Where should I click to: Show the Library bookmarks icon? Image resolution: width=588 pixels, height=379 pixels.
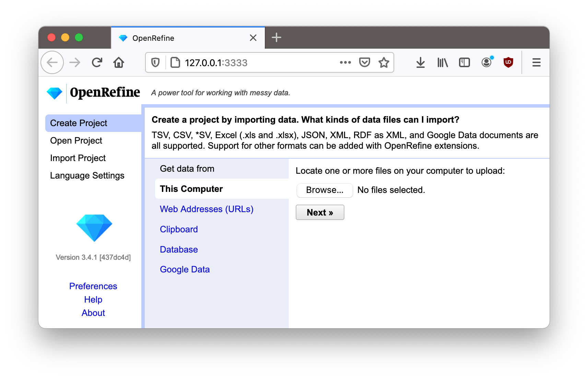tap(443, 62)
